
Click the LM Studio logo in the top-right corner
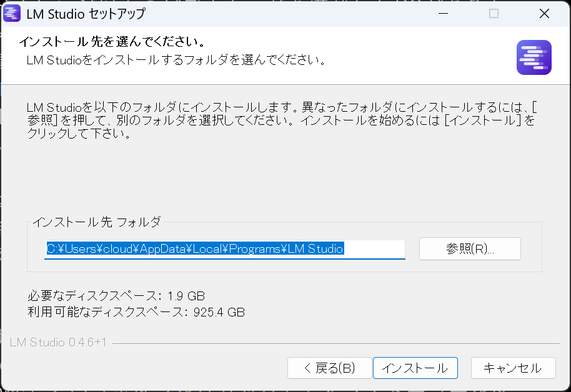(534, 57)
